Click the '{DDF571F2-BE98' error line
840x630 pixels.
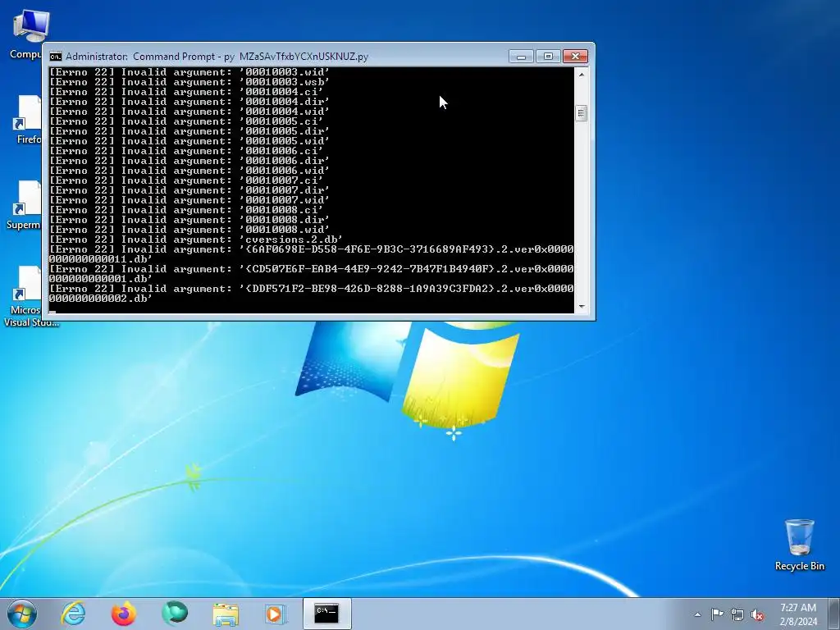point(311,294)
